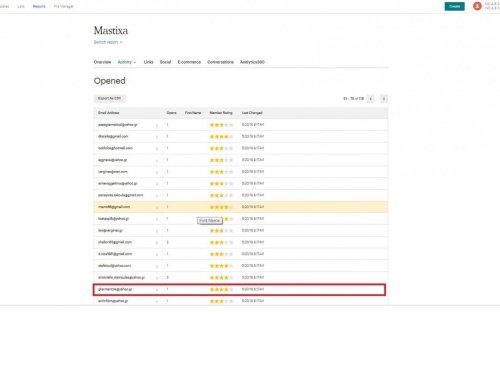Image resolution: width=500 pixels, height=374 pixels.
Task: Open dropdown arrow in first table row
Action: pyautogui.click(x=157, y=125)
